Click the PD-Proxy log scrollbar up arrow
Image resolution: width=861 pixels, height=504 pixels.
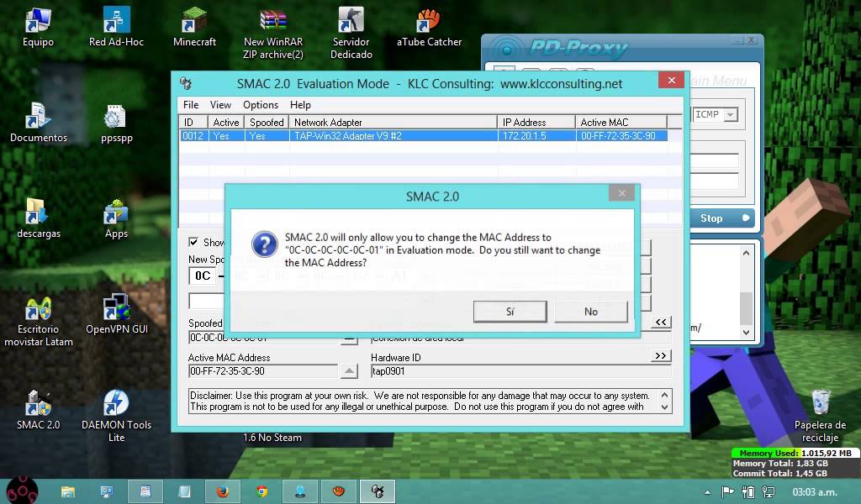(746, 253)
